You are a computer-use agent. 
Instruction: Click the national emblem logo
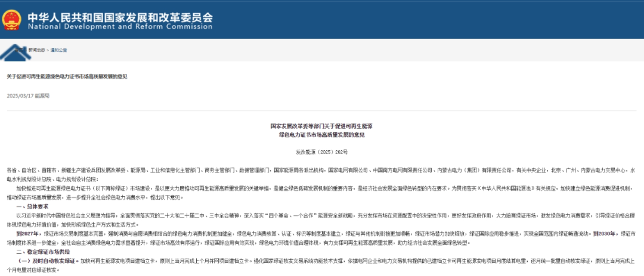(x=11, y=20)
